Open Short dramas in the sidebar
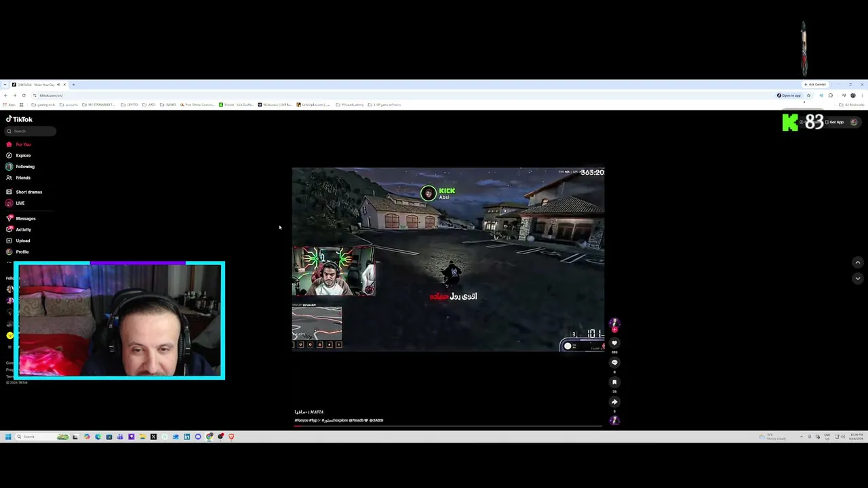 [24, 192]
